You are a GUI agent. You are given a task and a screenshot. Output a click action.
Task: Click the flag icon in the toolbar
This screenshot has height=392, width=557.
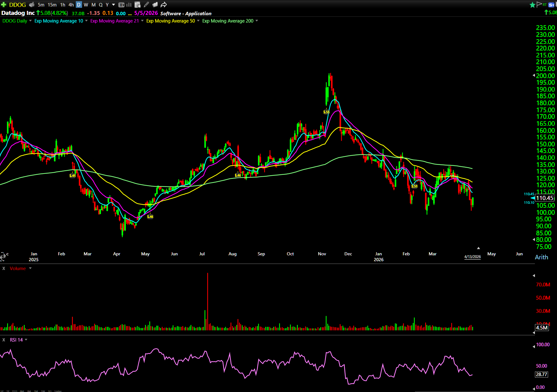(x=539, y=4)
